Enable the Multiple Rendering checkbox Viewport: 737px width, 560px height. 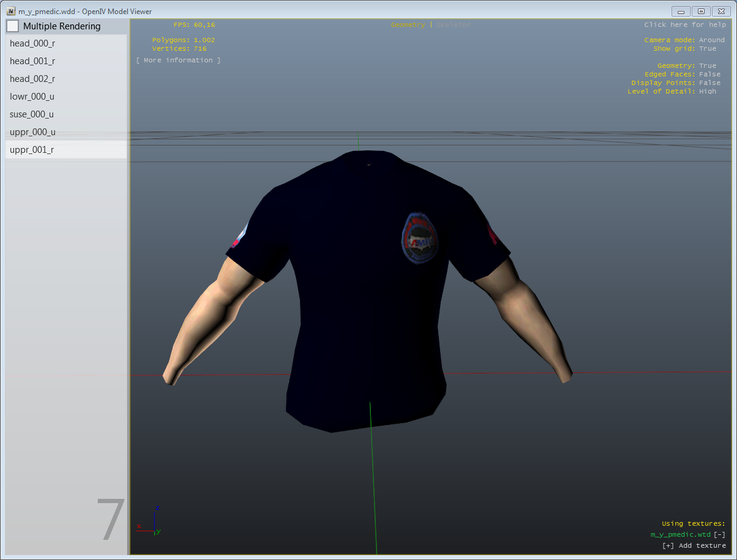tap(13, 26)
